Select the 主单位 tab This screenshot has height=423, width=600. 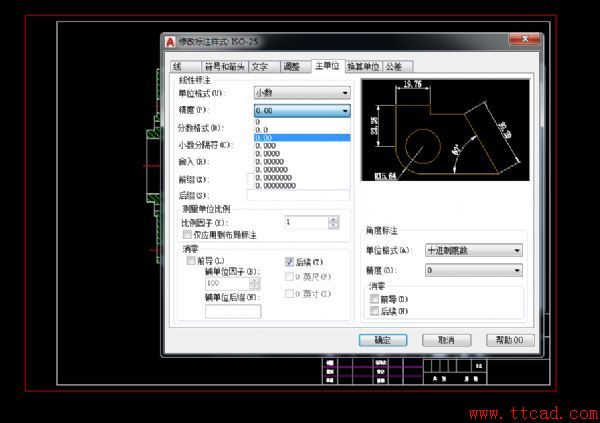pos(328,66)
